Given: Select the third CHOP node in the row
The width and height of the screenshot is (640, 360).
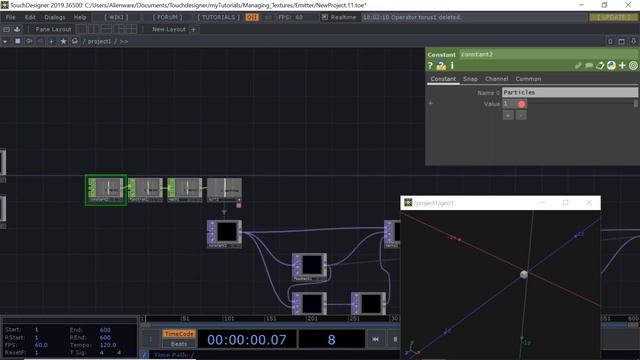Looking at the screenshot, I should click(185, 190).
